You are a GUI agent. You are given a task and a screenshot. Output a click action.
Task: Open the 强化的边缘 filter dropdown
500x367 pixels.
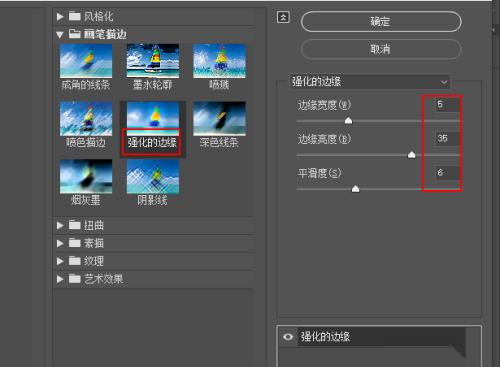click(370, 82)
